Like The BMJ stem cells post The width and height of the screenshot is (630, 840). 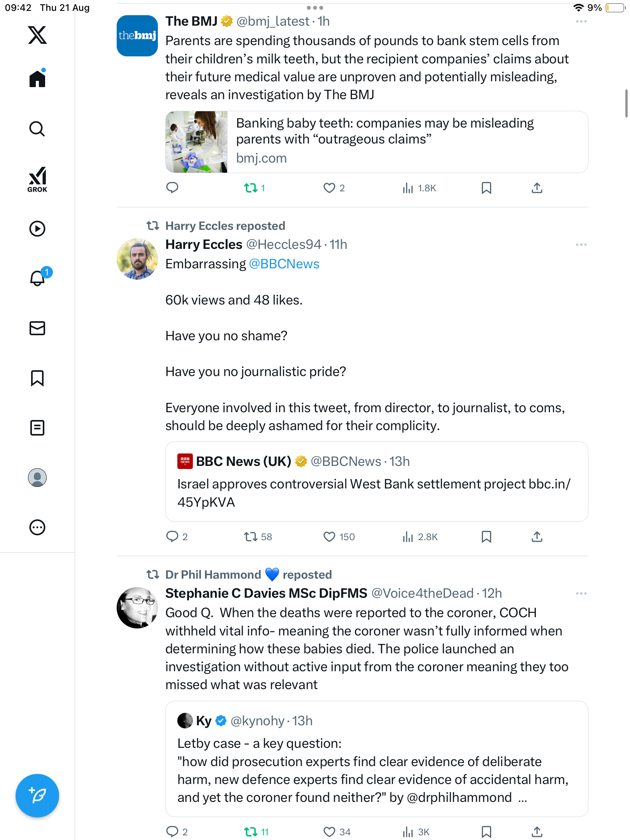pyautogui.click(x=329, y=188)
